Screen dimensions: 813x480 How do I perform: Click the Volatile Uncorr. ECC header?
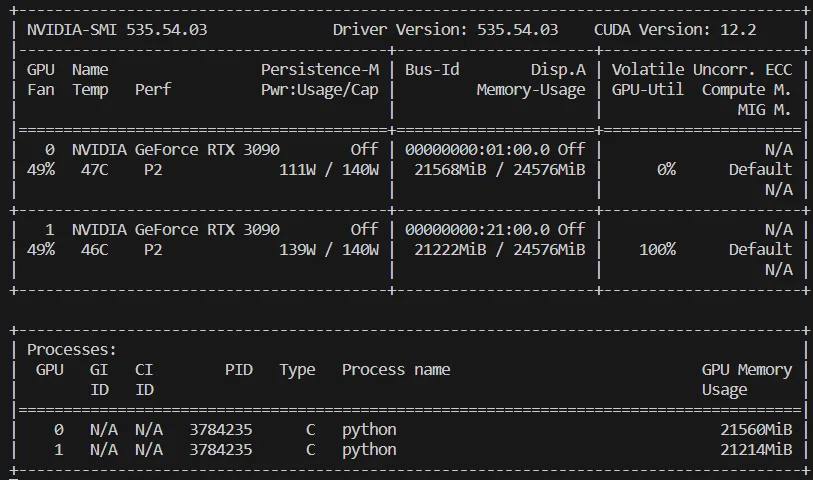tap(702, 69)
